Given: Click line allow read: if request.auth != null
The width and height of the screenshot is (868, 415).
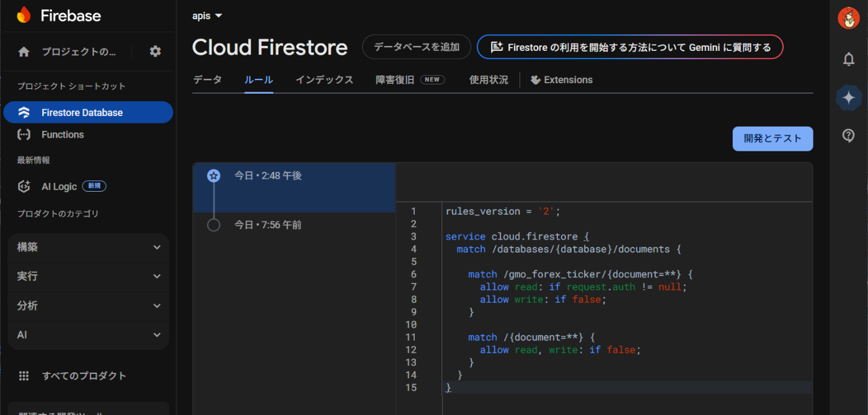Looking at the screenshot, I should [583, 287].
